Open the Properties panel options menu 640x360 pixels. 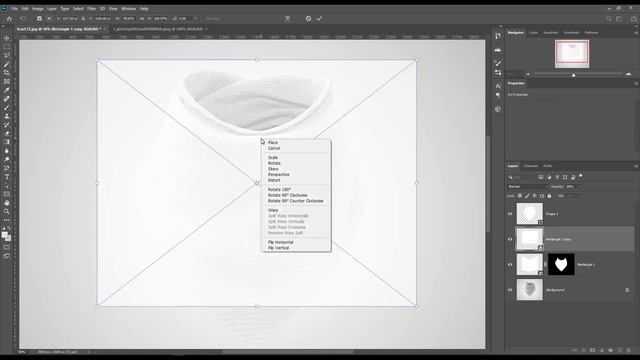[636, 83]
